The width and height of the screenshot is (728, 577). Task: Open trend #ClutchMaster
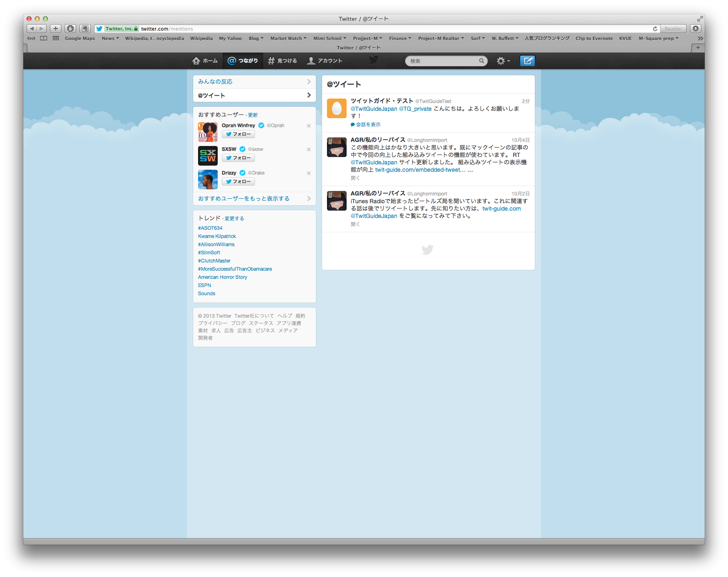click(214, 261)
